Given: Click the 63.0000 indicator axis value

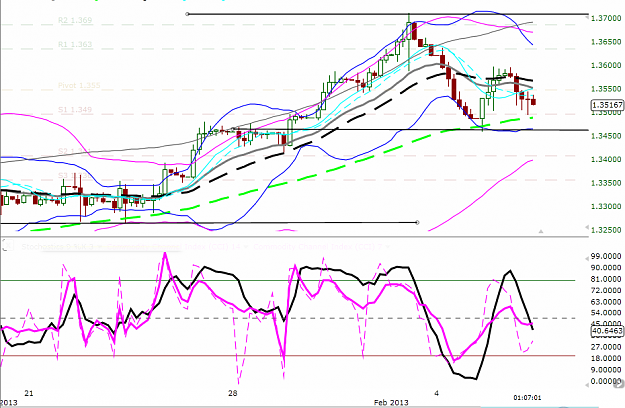Looking at the screenshot, I should tap(606, 302).
